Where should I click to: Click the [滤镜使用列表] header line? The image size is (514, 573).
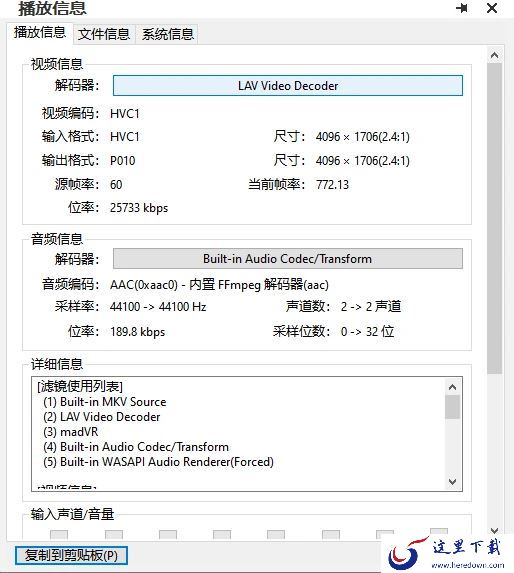pyautogui.click(x=80, y=386)
